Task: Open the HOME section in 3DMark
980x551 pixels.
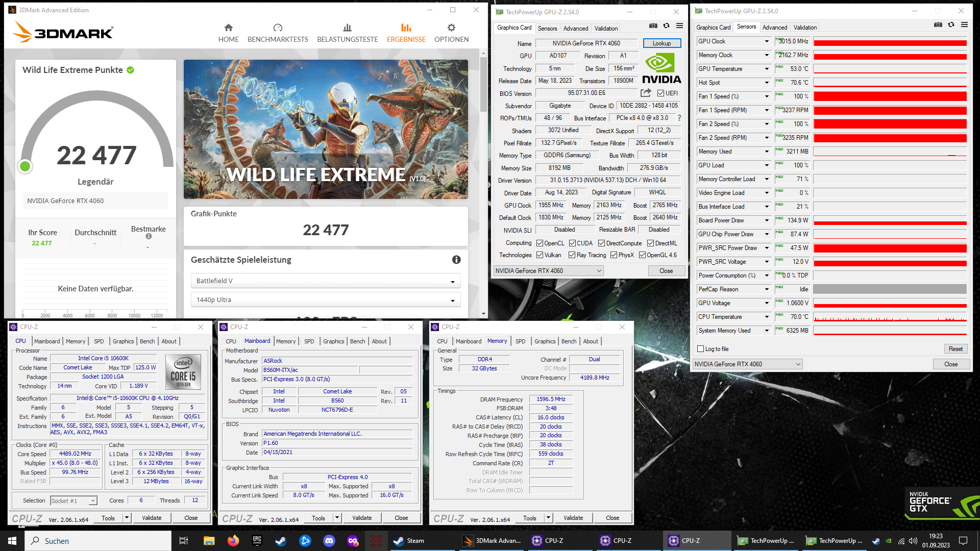Action: click(228, 33)
